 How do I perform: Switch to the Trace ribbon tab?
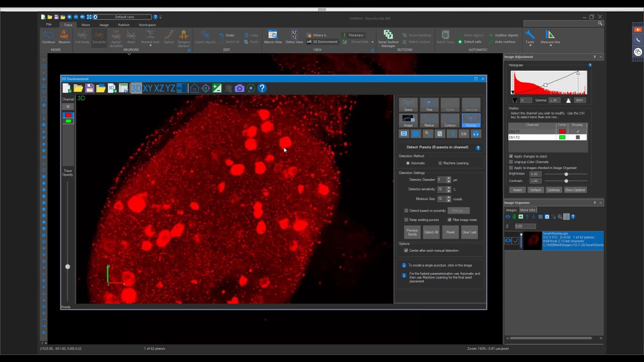pos(68,25)
